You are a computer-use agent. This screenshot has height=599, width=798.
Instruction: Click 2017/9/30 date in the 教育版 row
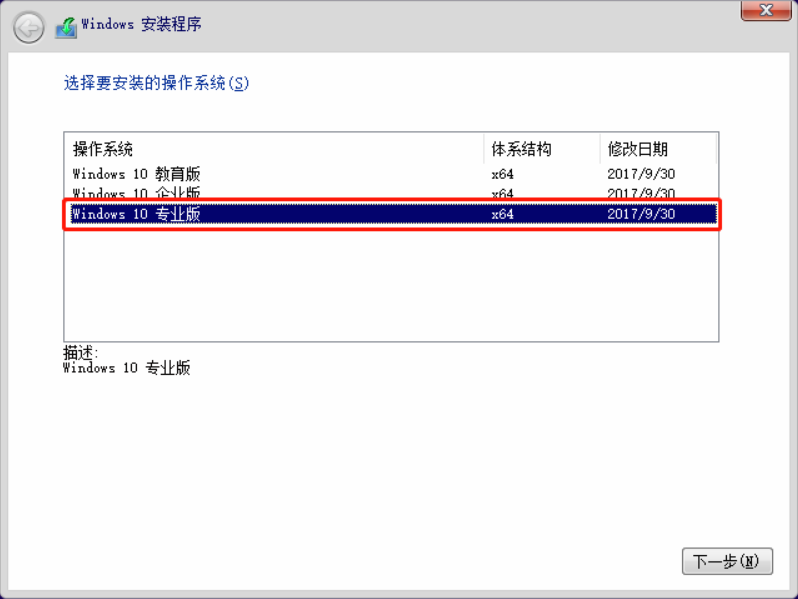coord(641,174)
